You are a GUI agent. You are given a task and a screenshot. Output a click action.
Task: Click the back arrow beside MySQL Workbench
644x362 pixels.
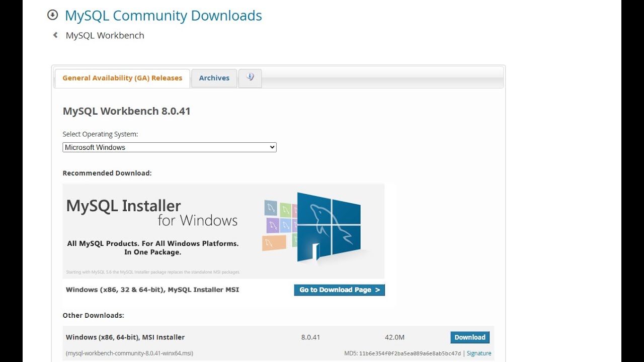click(55, 35)
